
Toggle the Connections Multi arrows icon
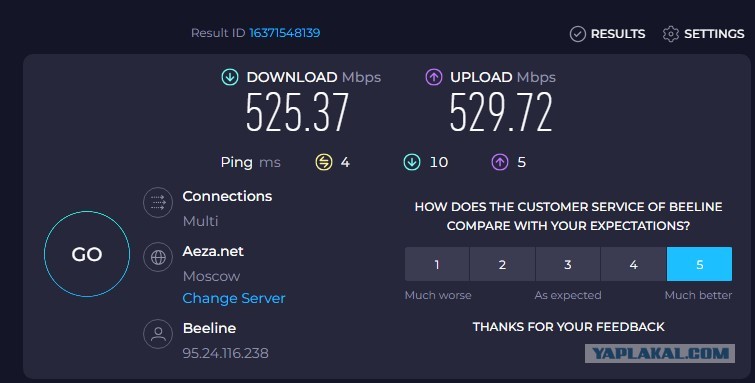(158, 202)
